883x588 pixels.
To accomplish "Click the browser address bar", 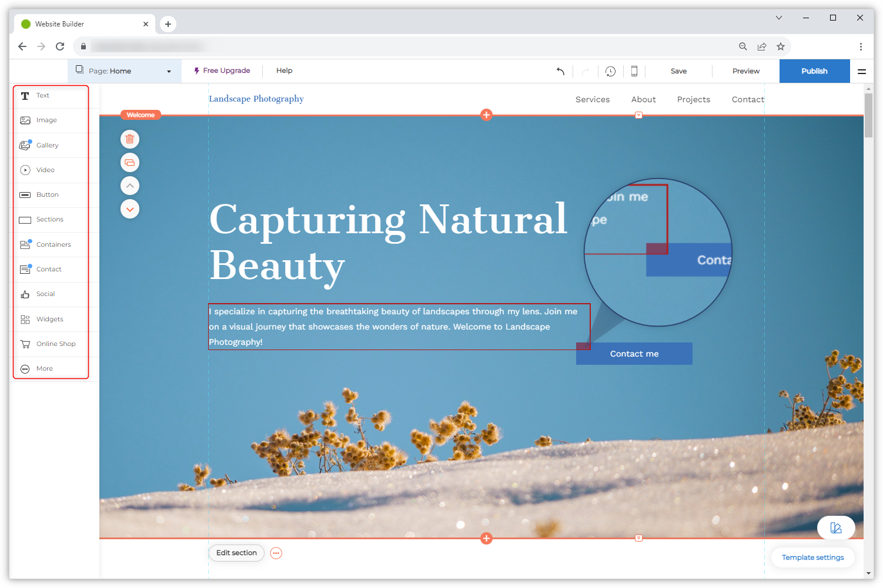I will coord(412,46).
